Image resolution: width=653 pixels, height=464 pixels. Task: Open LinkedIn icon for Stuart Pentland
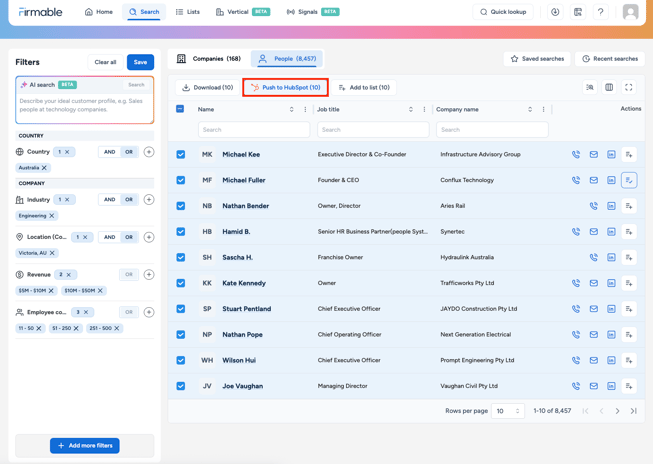click(611, 309)
